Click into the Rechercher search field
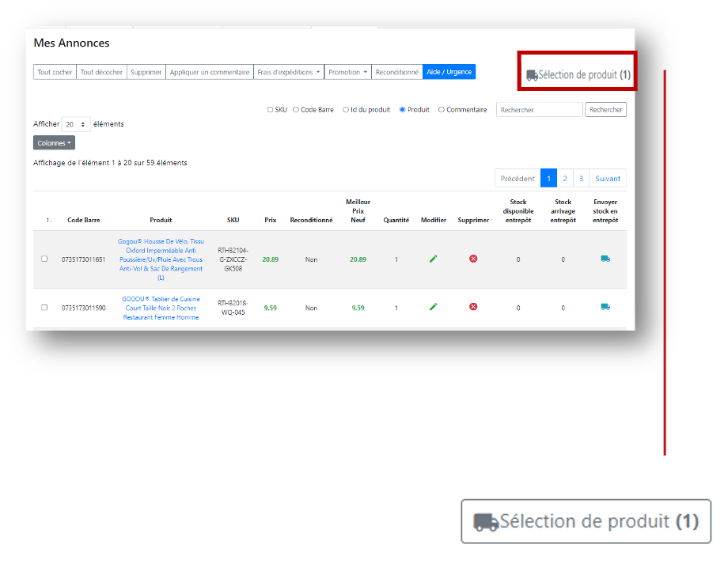The width and height of the screenshot is (728, 571). click(539, 110)
